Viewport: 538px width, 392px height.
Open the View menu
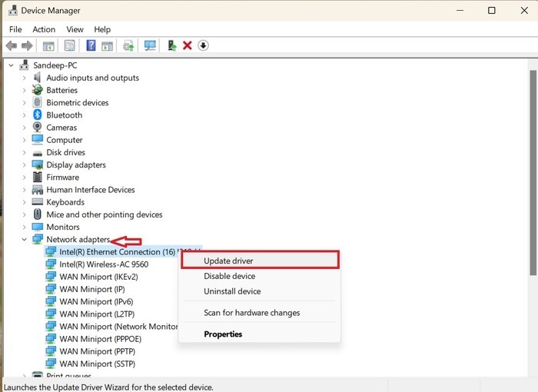(x=75, y=29)
